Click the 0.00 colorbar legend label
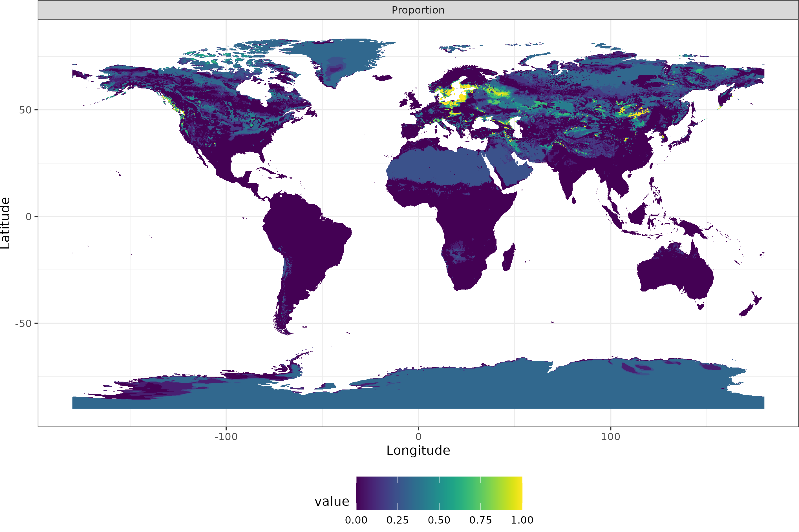Viewport: 799px width, 532px height. (356, 520)
